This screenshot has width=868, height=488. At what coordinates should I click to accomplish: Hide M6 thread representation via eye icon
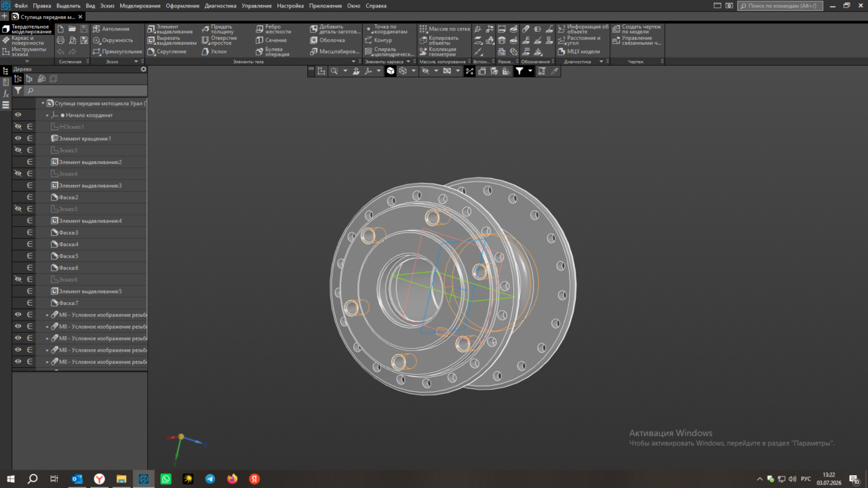click(x=18, y=314)
